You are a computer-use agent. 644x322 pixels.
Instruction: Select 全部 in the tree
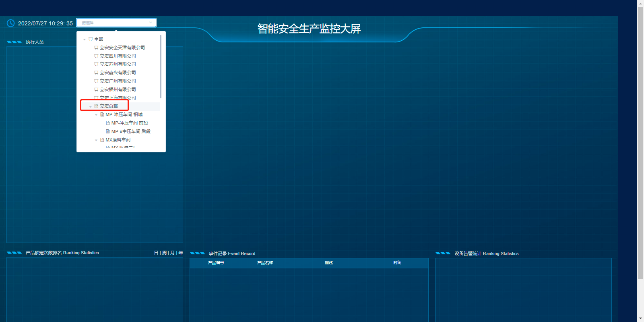pos(99,39)
